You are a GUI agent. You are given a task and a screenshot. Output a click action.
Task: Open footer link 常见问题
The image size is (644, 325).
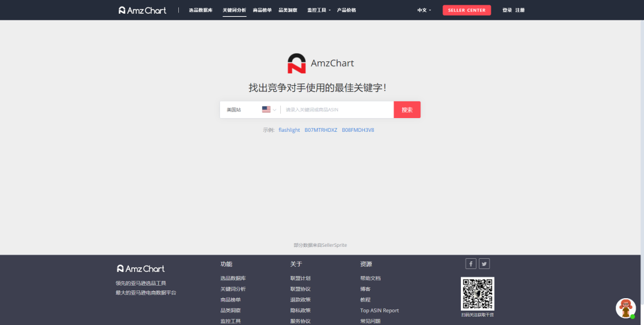(370, 321)
